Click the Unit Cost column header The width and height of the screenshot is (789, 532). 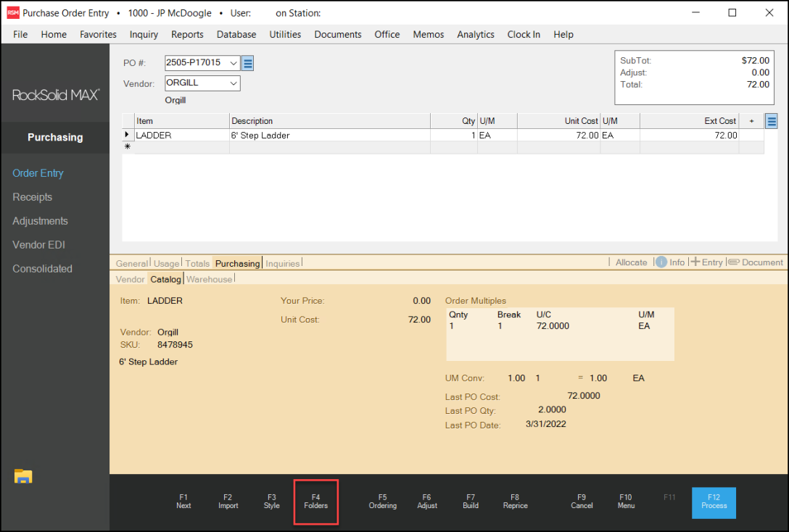(558, 121)
